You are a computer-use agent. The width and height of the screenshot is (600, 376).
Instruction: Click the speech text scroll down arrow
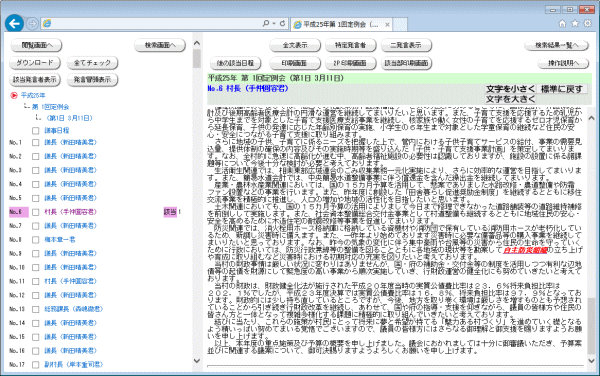[x=591, y=361]
